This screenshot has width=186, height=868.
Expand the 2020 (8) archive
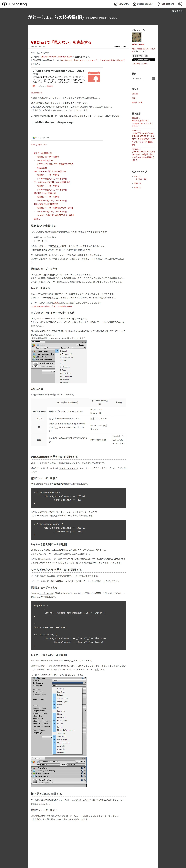[133, 183]
